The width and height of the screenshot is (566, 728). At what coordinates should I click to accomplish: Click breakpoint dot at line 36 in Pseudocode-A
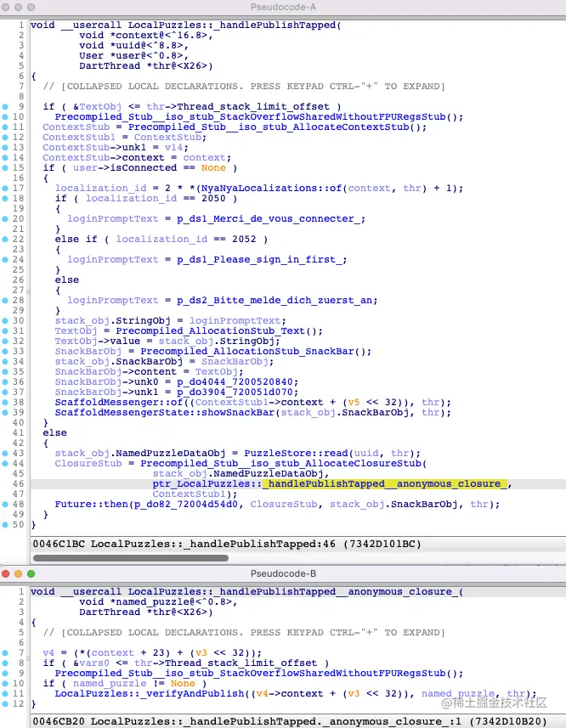pos(5,382)
